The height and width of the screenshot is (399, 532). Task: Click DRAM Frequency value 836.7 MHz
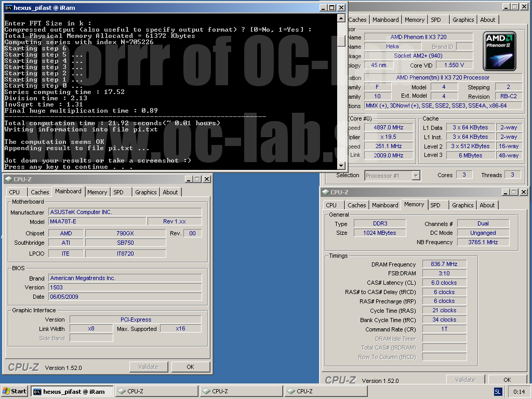[444, 264]
